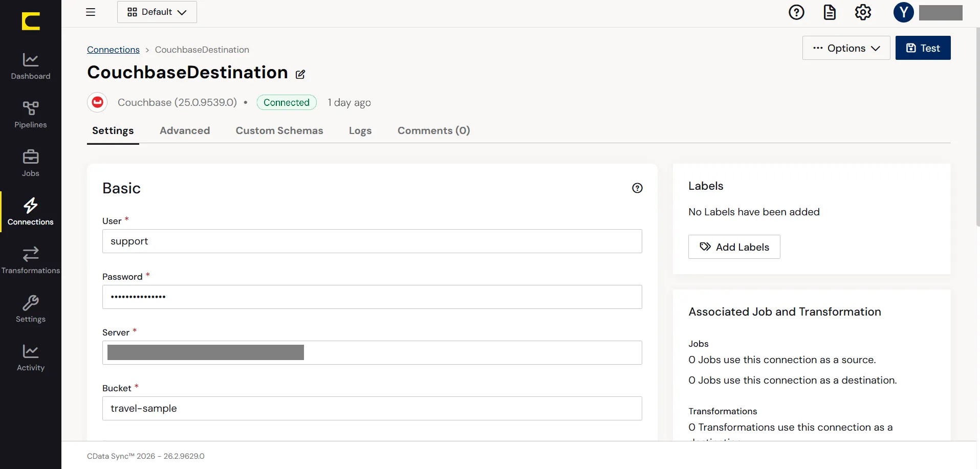Viewport: 980px width, 469px height.
Task: Follow the Connections breadcrumb link
Action: pyautogui.click(x=113, y=50)
